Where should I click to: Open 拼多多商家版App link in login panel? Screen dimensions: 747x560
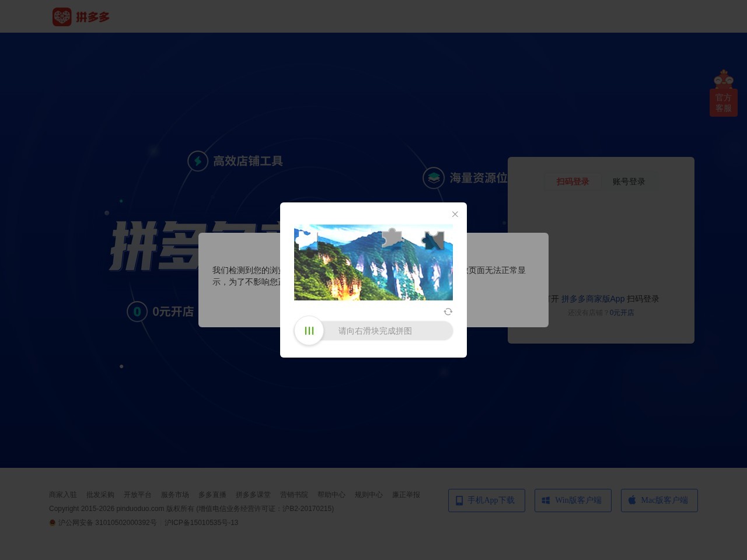(x=593, y=299)
